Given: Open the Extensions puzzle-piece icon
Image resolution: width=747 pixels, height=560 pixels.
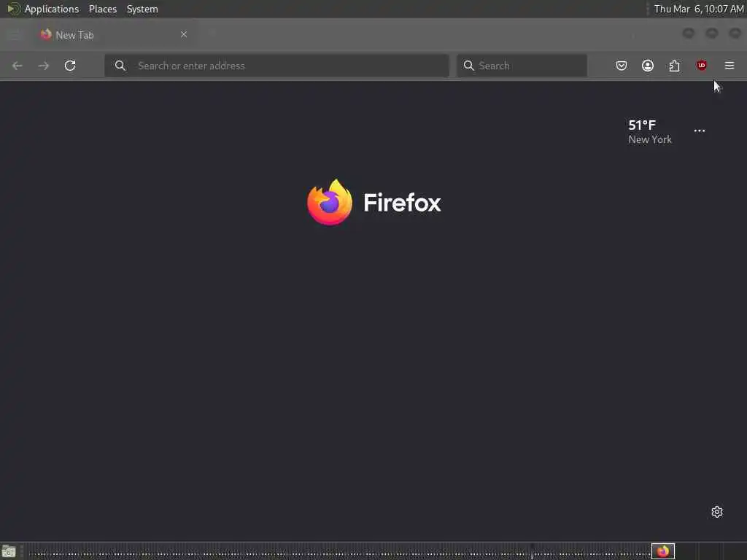Looking at the screenshot, I should click(674, 66).
